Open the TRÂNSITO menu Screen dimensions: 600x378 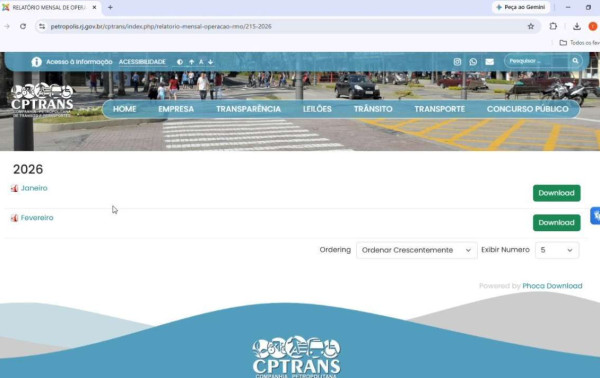coord(373,109)
